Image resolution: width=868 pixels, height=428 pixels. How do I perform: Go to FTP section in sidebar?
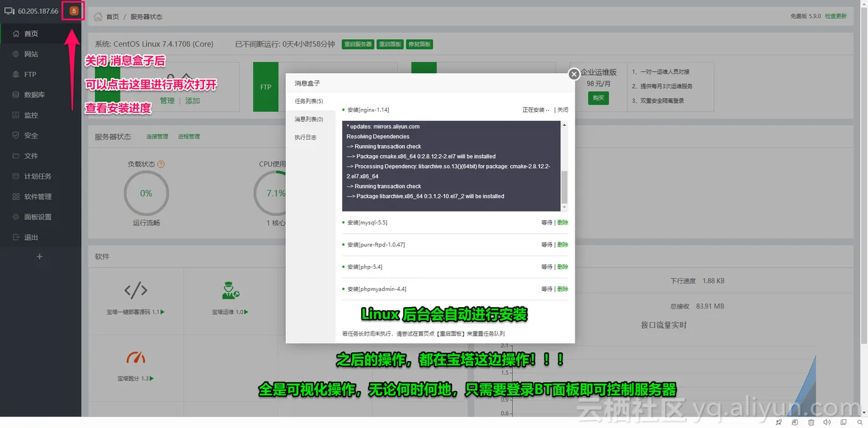pyautogui.click(x=40, y=74)
